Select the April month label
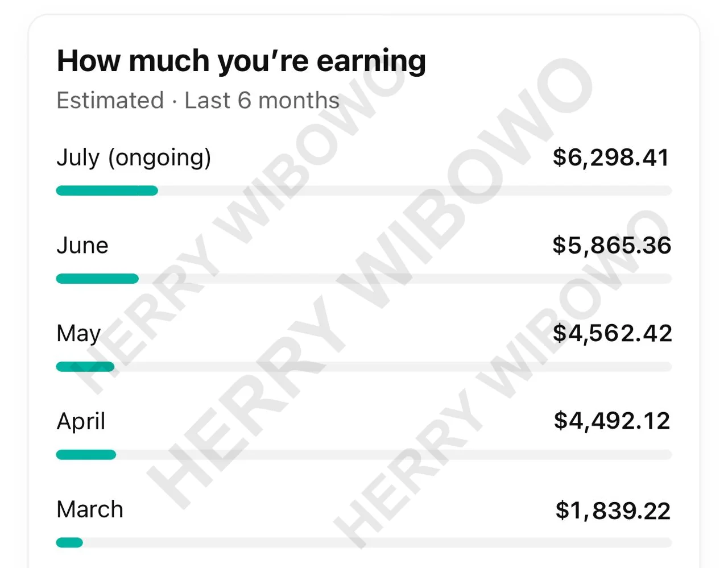 tap(81, 422)
